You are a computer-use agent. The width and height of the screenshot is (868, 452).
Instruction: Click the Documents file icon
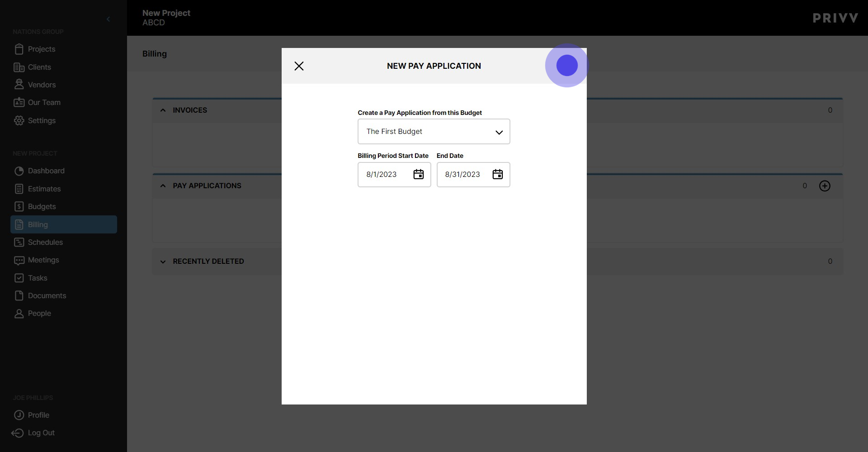(x=19, y=295)
